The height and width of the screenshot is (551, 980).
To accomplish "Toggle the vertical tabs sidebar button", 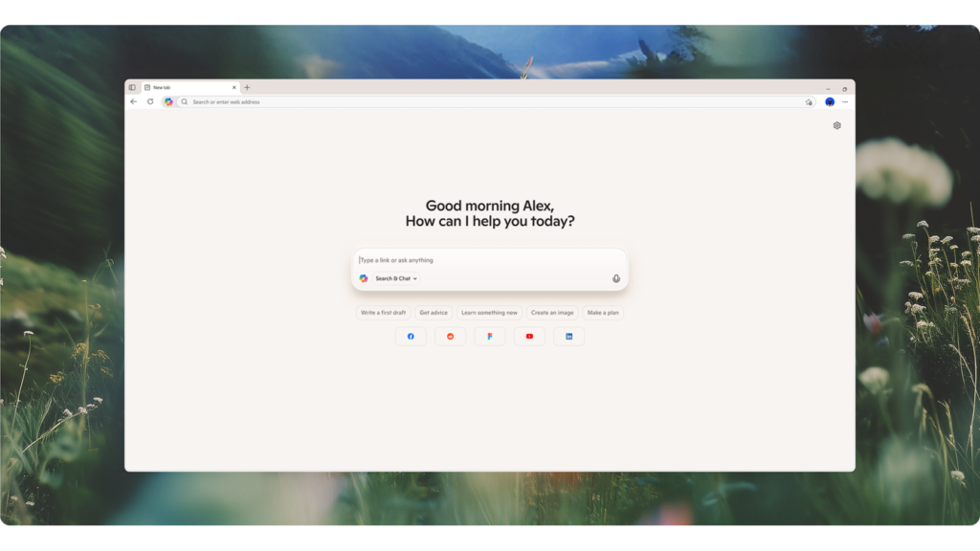I will [132, 87].
